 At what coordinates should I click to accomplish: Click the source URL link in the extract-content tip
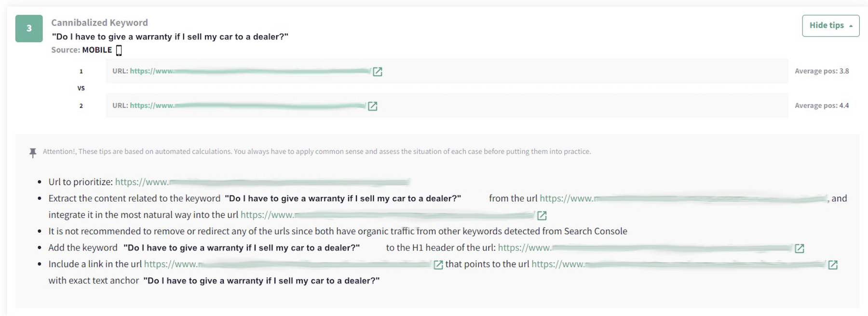click(x=675, y=198)
